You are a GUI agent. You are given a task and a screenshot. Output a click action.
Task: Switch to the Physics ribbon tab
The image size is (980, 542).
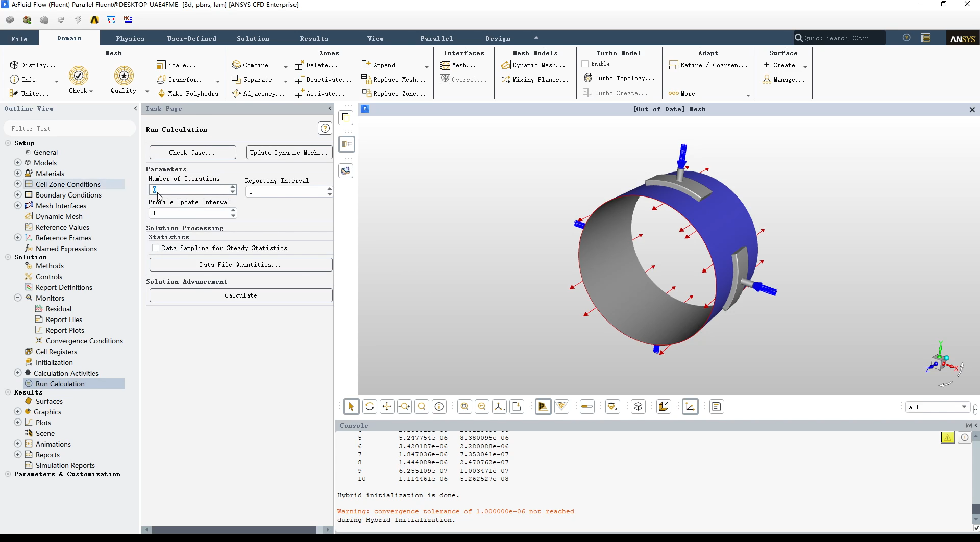(130, 39)
